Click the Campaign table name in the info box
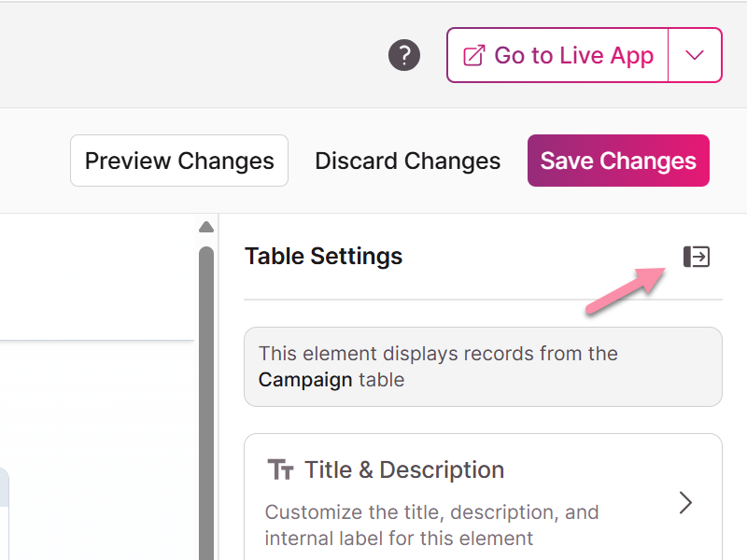 pos(305,380)
